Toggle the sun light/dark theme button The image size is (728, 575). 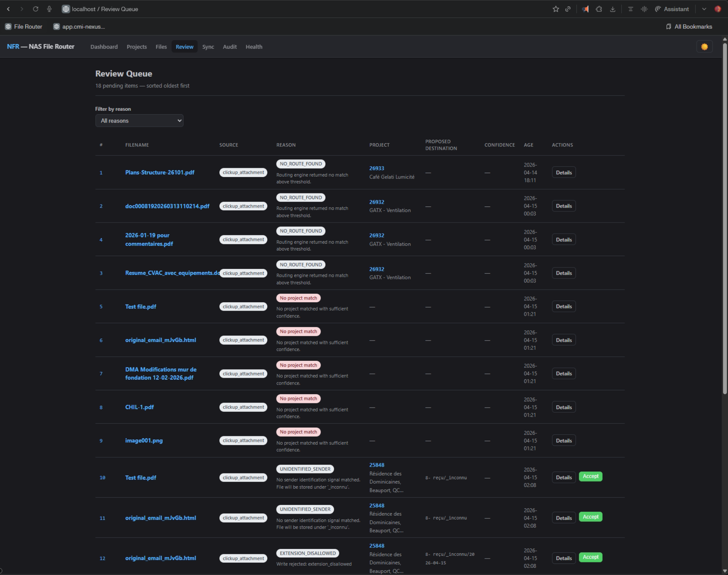704,47
